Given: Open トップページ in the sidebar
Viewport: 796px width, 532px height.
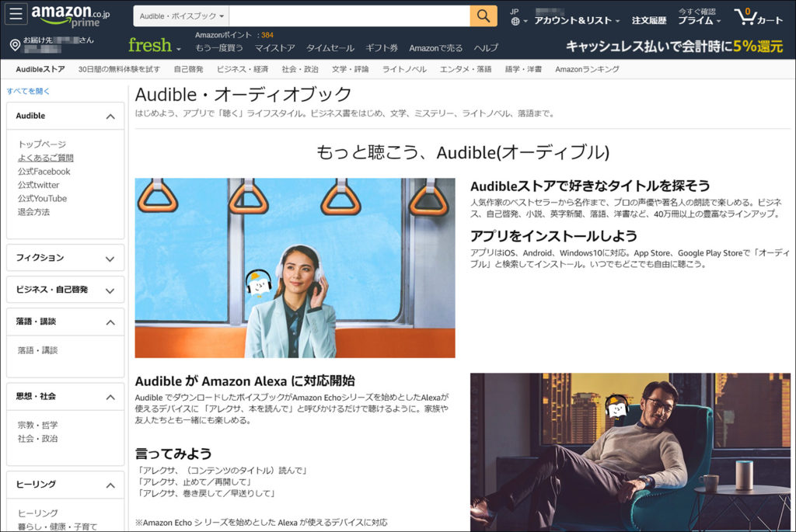Looking at the screenshot, I should (x=42, y=144).
